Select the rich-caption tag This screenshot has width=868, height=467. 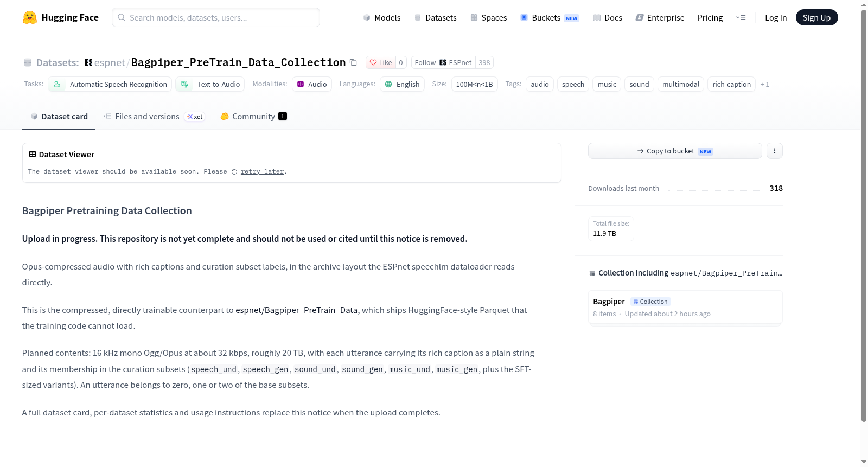pyautogui.click(x=731, y=84)
